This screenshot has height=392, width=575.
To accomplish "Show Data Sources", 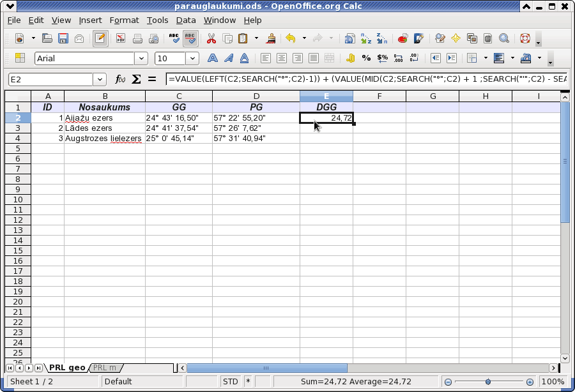I will [x=487, y=38].
